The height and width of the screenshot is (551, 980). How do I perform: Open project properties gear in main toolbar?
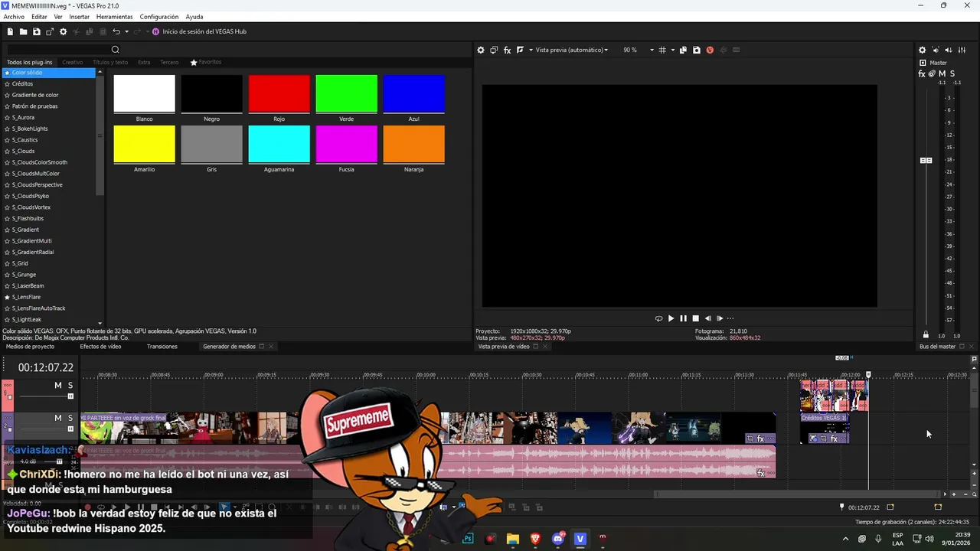(x=63, y=31)
